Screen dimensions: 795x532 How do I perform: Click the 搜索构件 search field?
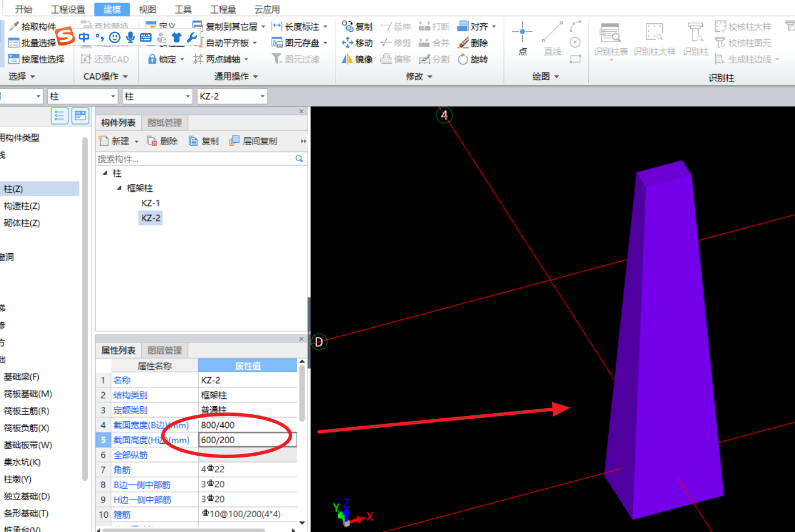195,159
